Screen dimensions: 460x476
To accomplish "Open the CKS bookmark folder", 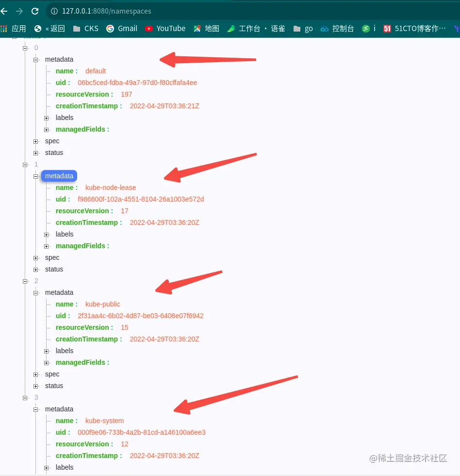I will pyautogui.click(x=86, y=29).
